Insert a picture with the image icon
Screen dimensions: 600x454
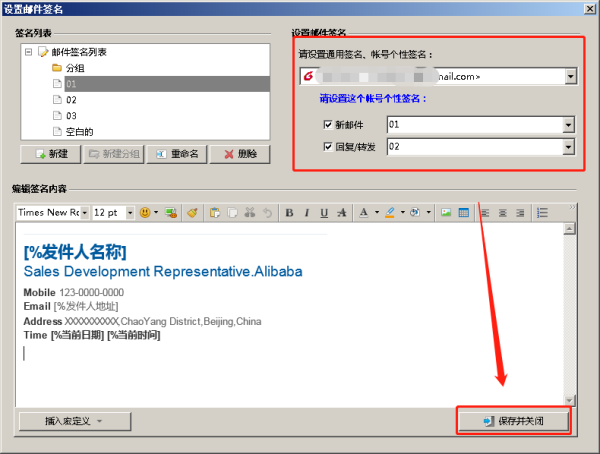[446, 212]
